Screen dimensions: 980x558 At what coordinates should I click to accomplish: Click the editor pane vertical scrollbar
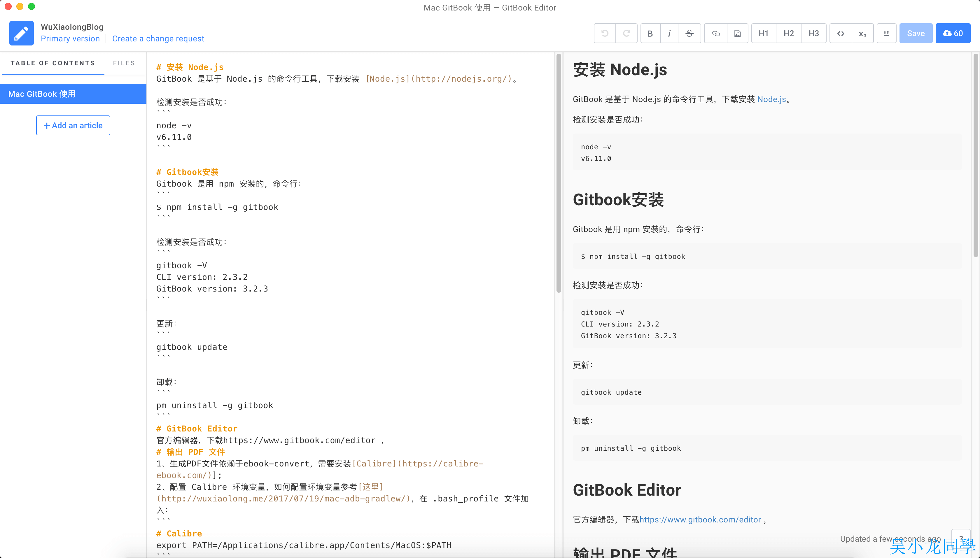559,173
